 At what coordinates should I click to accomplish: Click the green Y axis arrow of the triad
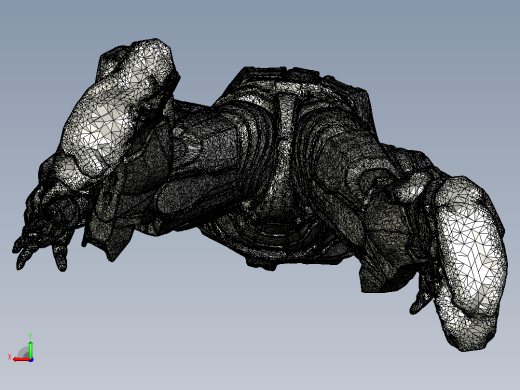[31, 350]
